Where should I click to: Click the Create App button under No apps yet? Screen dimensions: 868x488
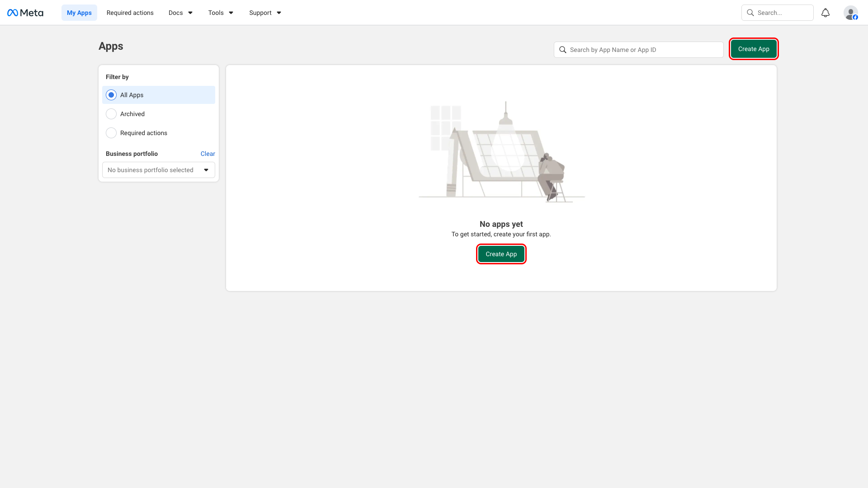click(501, 254)
